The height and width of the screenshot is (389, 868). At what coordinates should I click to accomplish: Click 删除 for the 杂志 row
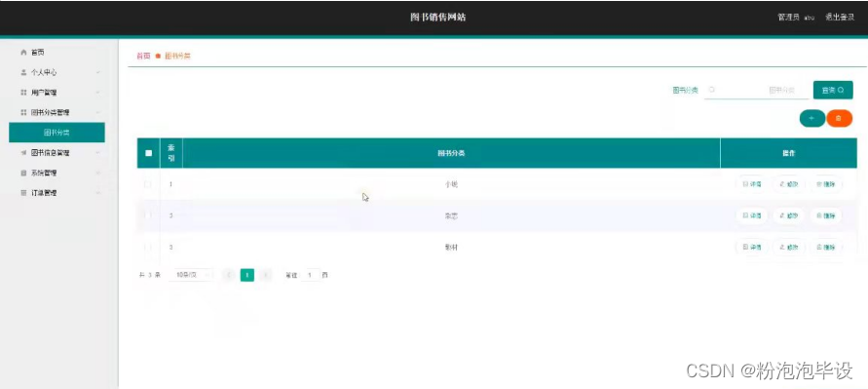826,215
